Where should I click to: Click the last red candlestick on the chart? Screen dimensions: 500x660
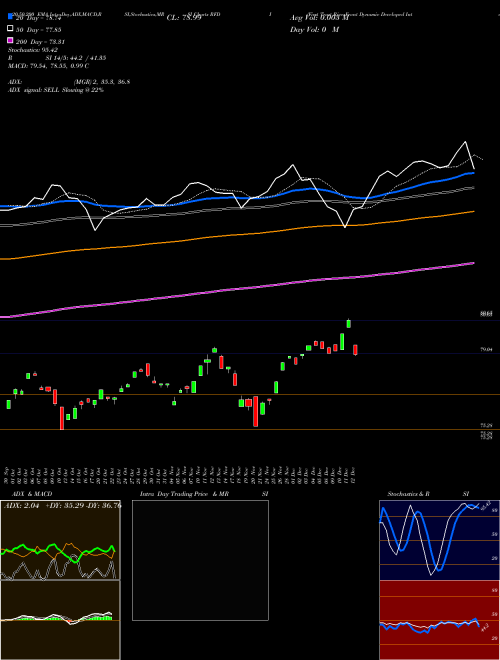pyautogui.click(x=355, y=350)
